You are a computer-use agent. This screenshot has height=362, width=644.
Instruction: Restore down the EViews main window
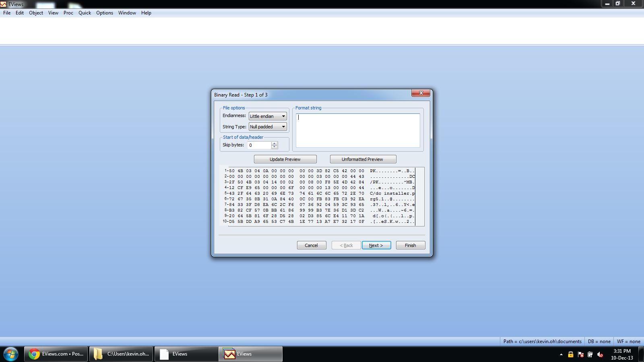click(x=618, y=4)
